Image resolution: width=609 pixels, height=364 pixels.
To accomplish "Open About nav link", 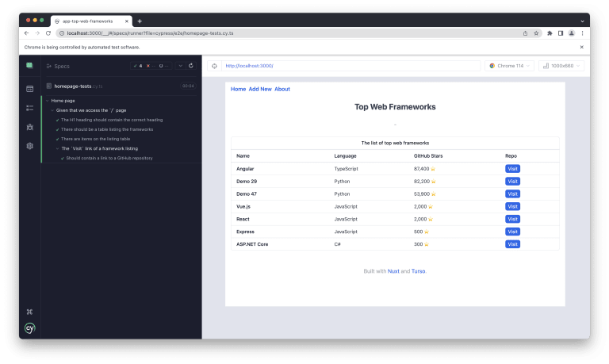I will (282, 89).
